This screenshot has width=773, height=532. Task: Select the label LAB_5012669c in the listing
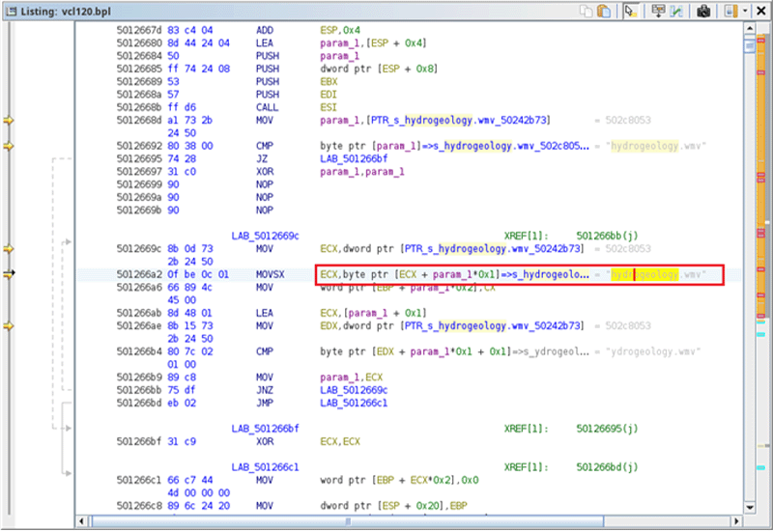(x=265, y=236)
